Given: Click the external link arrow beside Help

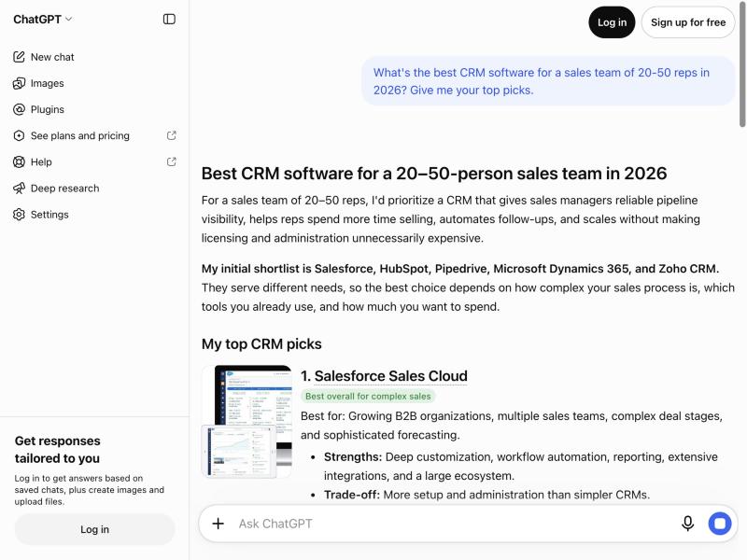Looking at the screenshot, I should (172, 161).
